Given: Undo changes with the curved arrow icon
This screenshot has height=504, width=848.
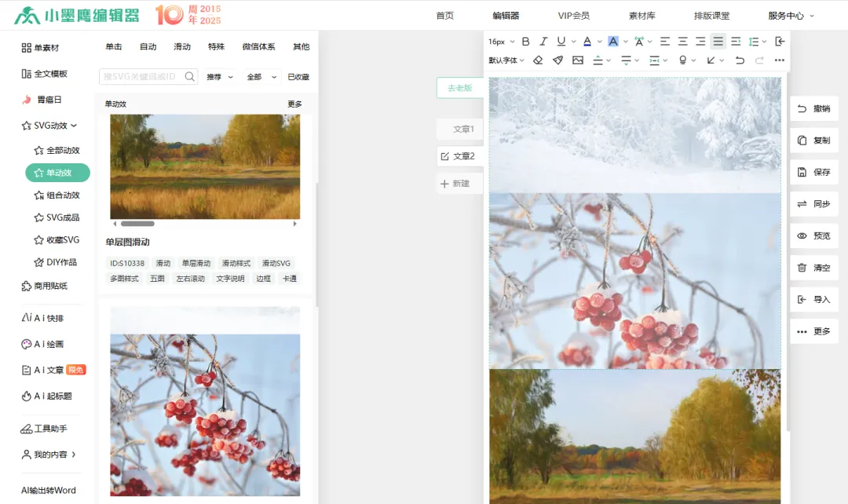Looking at the screenshot, I should tap(741, 60).
